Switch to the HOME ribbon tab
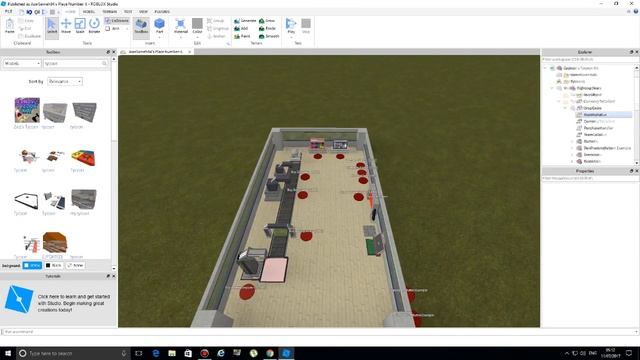The width and height of the screenshot is (640, 360). 70,11
